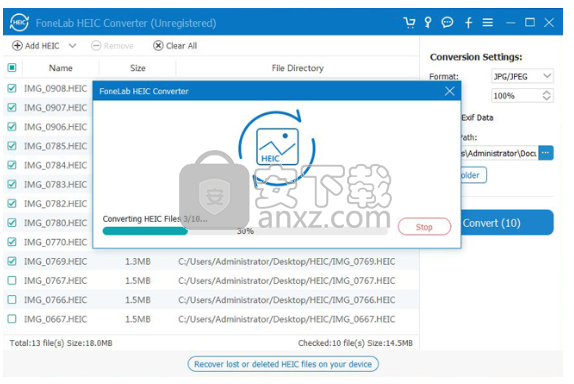Open the hamburger menu icon
The height and width of the screenshot is (384, 574).
click(x=488, y=23)
